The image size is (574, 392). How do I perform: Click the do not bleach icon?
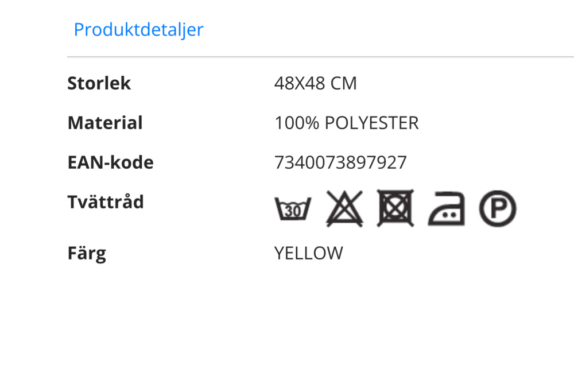(344, 208)
